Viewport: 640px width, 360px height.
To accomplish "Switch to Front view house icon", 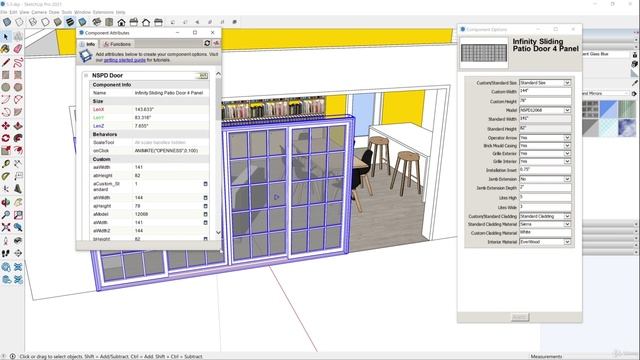I will pyautogui.click(x=121, y=22).
